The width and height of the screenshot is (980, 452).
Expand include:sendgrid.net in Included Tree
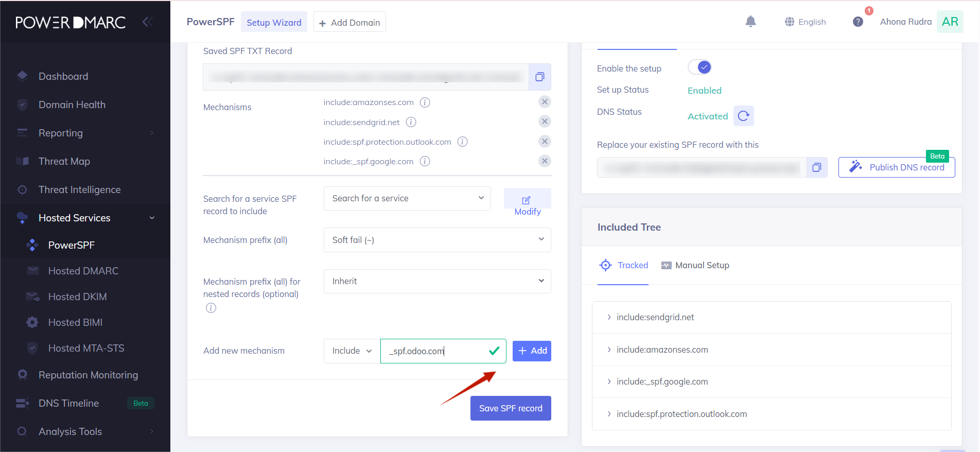(609, 317)
